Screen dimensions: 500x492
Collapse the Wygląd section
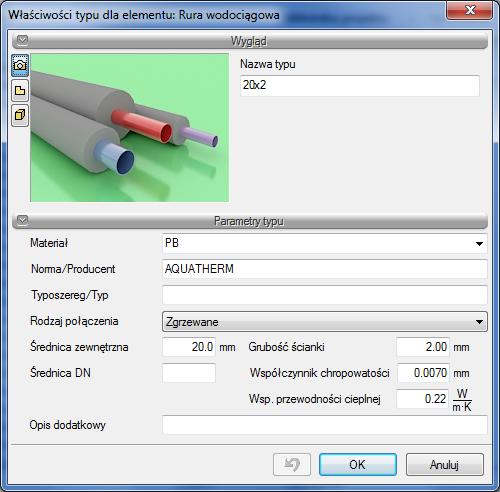(22, 41)
